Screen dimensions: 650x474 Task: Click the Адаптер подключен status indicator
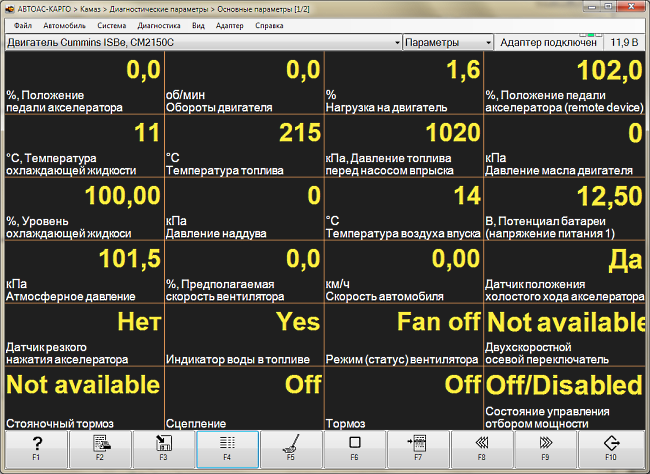point(548,43)
